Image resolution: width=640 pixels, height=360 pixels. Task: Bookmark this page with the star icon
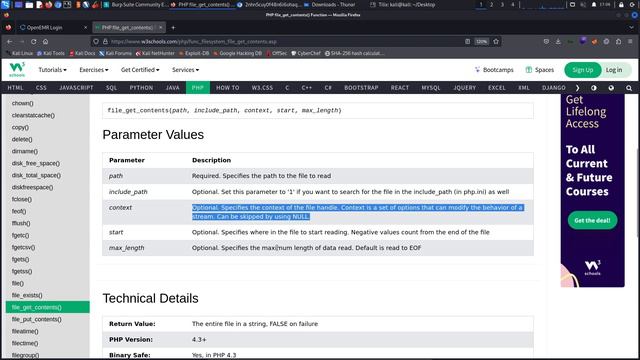(496, 41)
